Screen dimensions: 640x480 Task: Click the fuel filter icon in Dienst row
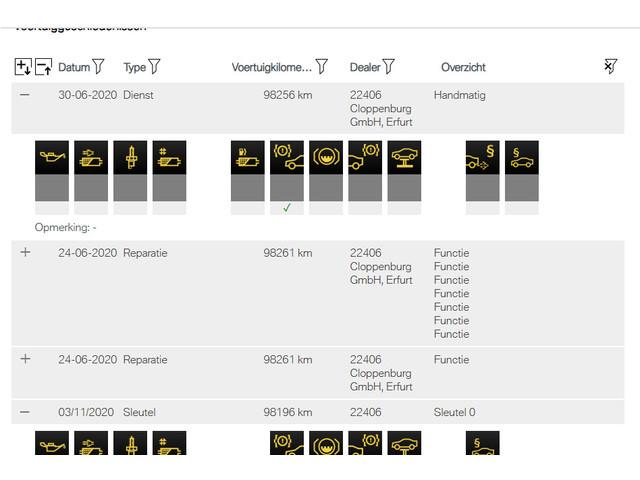[x=248, y=158]
